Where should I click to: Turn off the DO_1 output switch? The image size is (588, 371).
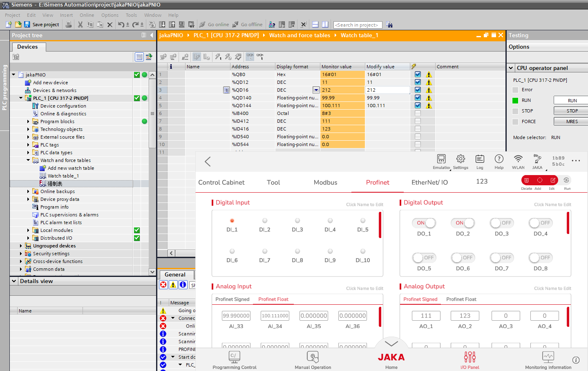(x=424, y=223)
